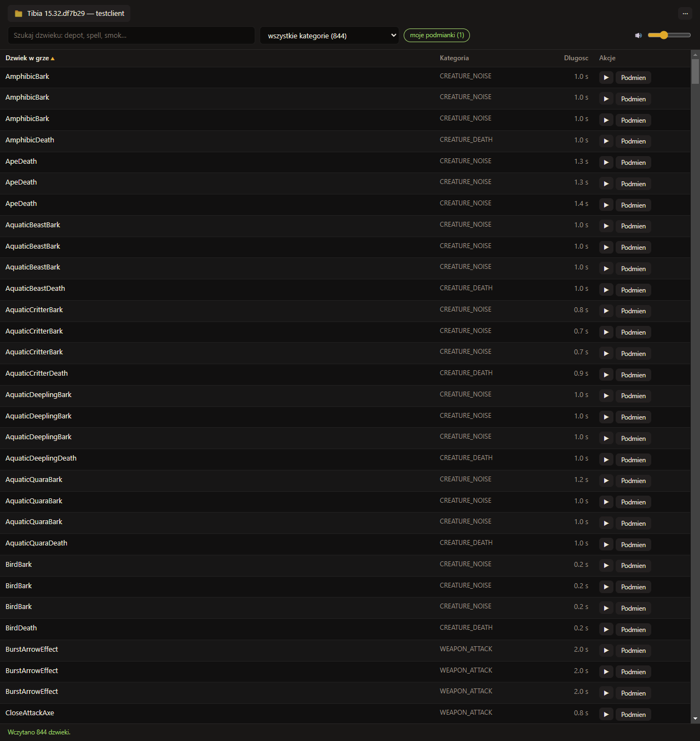This screenshot has width=700, height=741.
Task: Play the AquaticQuaraDeath sound
Action: click(x=606, y=545)
